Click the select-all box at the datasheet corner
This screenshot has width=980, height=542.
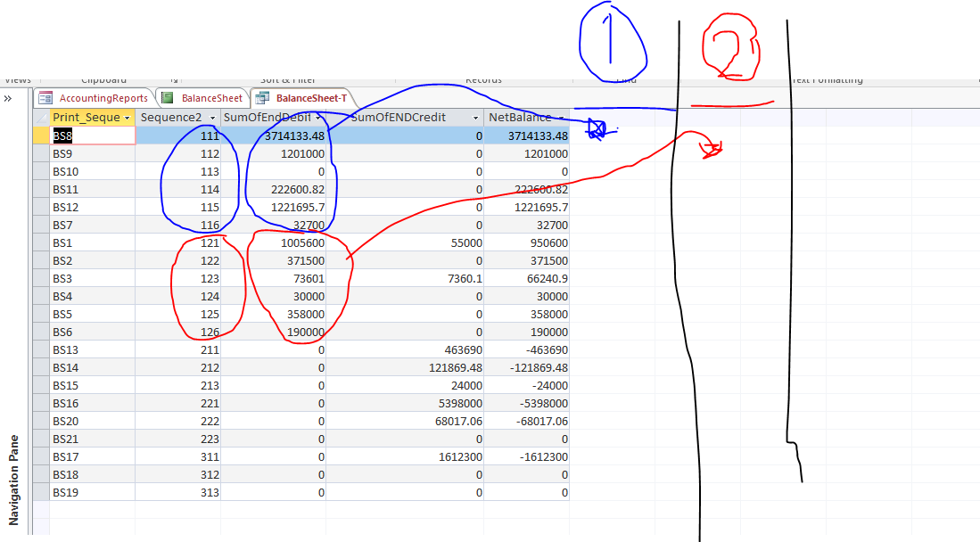(41, 118)
